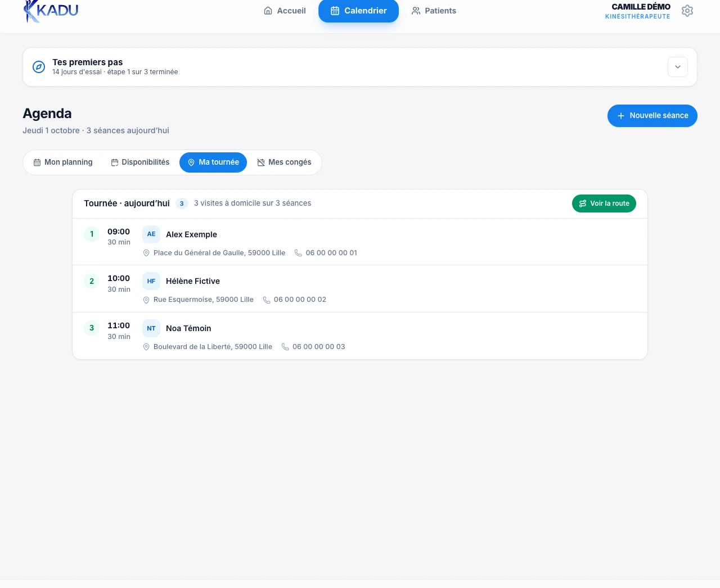Open the Hélène Fictive visit row
This screenshot has height=588, width=720.
point(360,289)
